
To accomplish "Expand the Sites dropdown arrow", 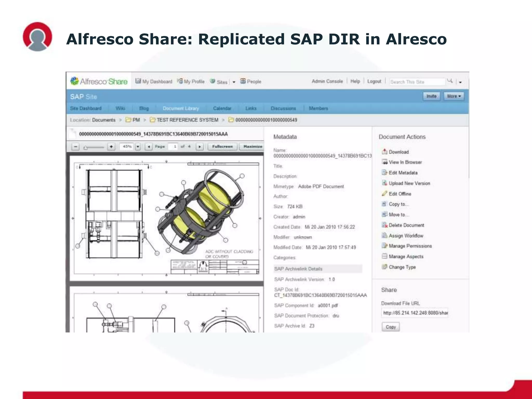I will (x=234, y=82).
